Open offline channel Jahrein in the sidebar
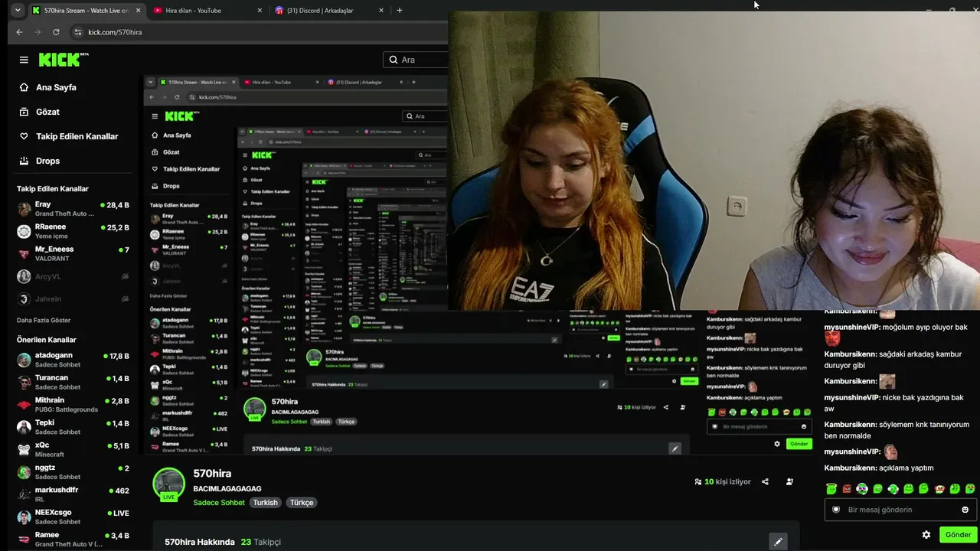This screenshot has height=551, width=980. point(73,298)
